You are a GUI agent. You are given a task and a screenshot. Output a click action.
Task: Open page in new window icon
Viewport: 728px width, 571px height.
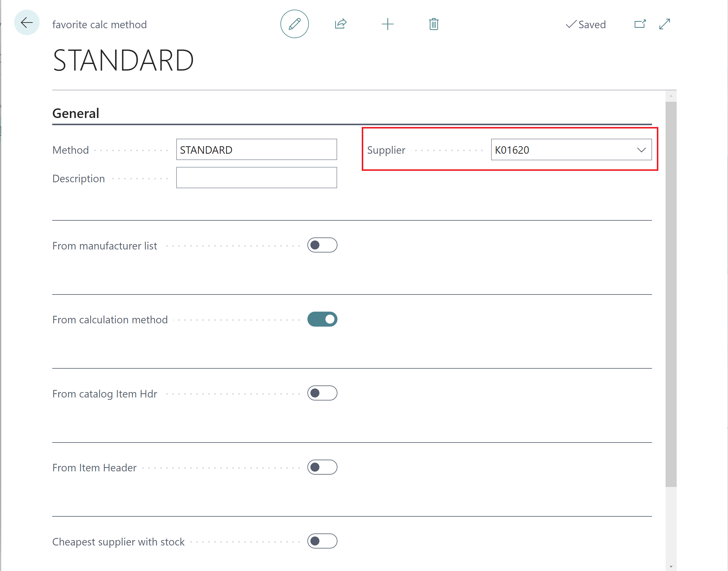[640, 24]
